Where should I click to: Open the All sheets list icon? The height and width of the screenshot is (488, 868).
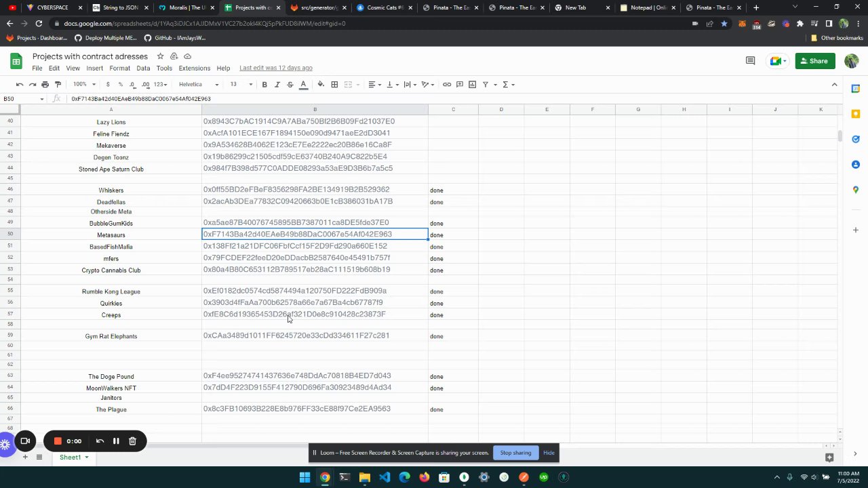click(39, 457)
